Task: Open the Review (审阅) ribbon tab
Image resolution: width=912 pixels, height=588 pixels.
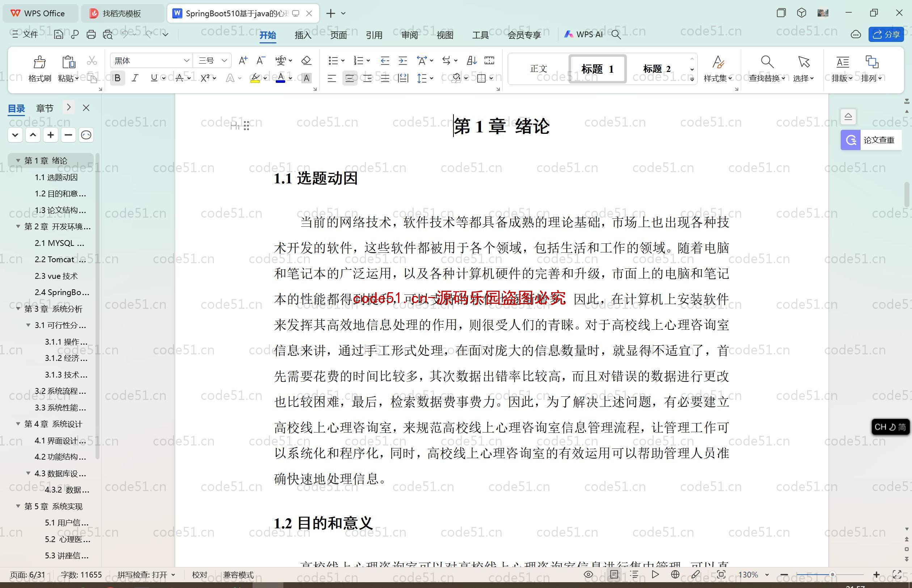Action: (410, 35)
